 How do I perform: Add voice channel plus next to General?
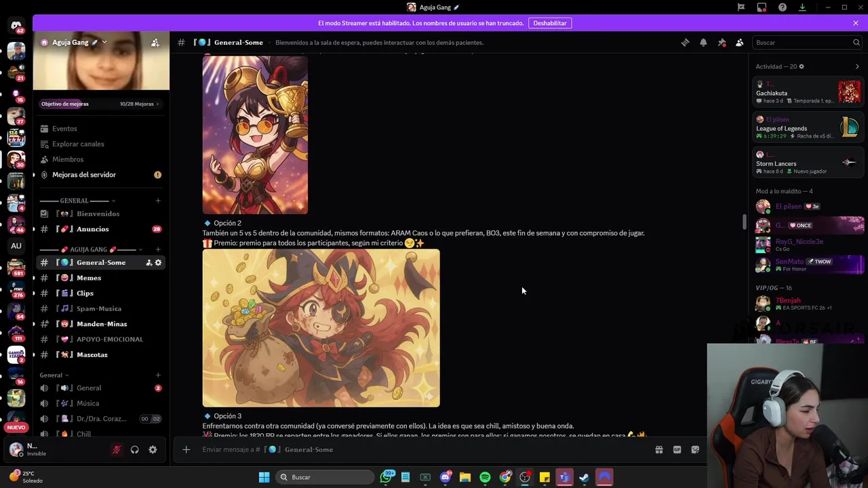(158, 375)
